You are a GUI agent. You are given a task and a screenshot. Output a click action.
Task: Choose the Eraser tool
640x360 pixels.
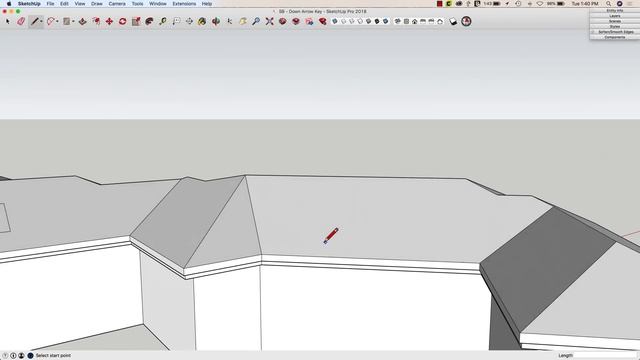point(21,21)
